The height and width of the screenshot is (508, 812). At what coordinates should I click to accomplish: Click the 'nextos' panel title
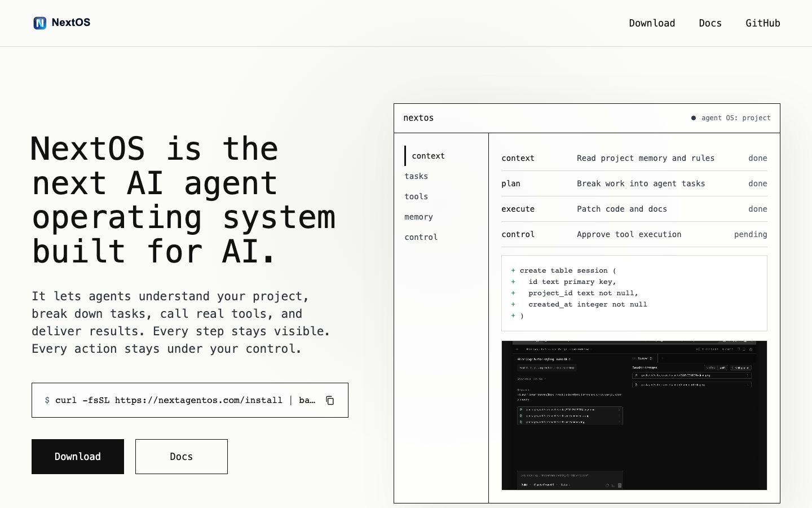418,118
